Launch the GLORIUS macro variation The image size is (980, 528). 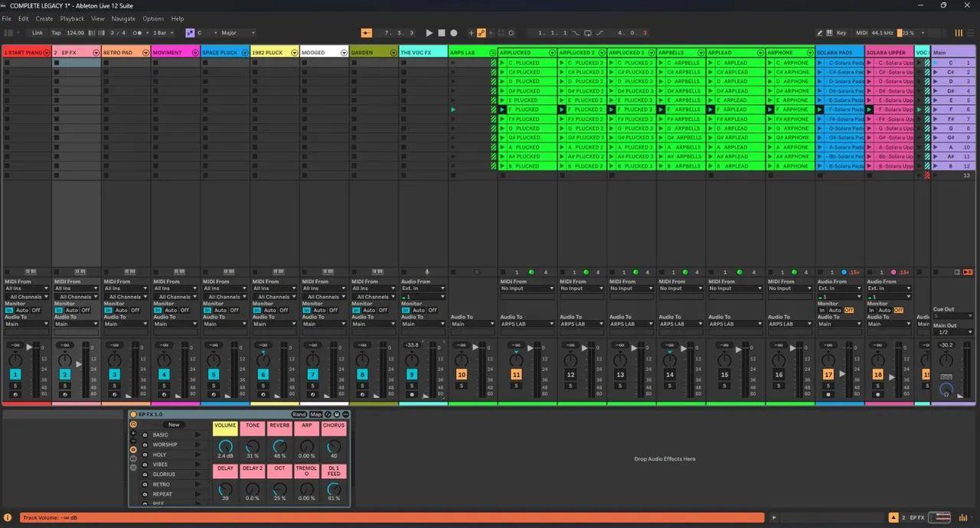pos(198,474)
